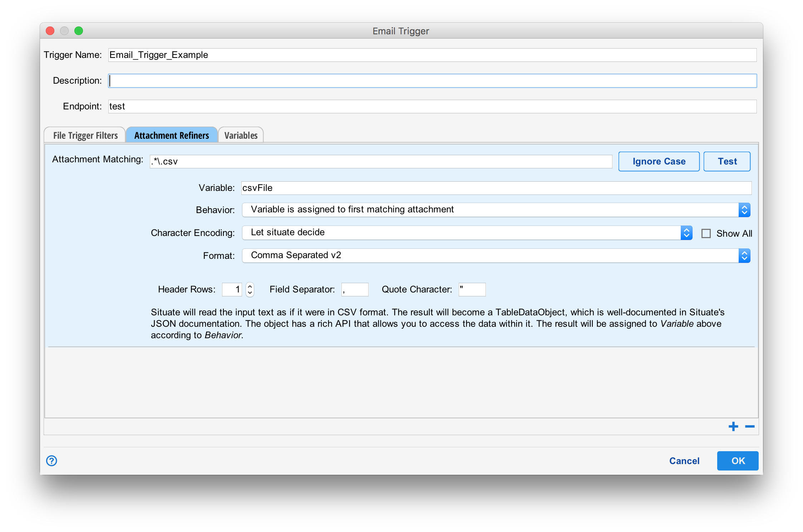Click the green zoom window button

79,31
